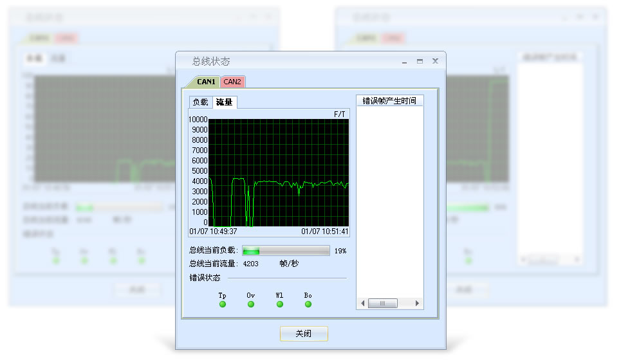Click the 总线当前流量 label

[x=214, y=264]
